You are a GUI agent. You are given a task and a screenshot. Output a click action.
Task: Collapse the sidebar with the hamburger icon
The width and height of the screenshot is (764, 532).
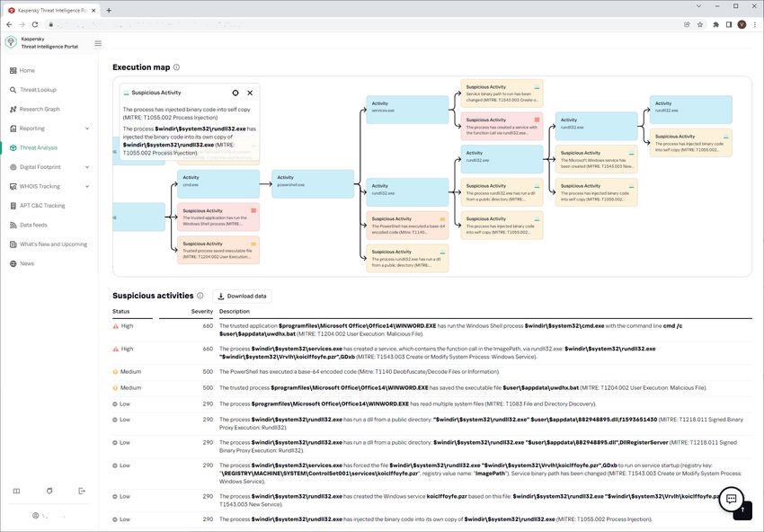(98, 43)
